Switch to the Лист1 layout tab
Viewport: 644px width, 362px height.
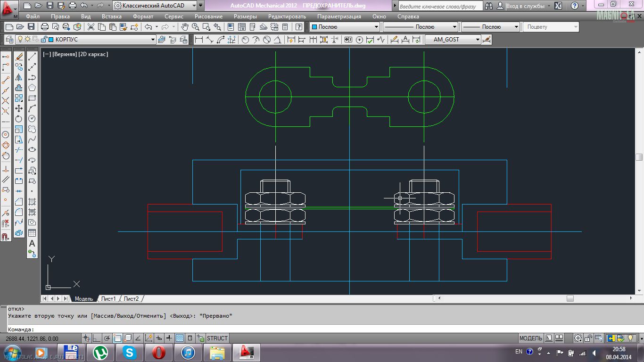tap(108, 298)
